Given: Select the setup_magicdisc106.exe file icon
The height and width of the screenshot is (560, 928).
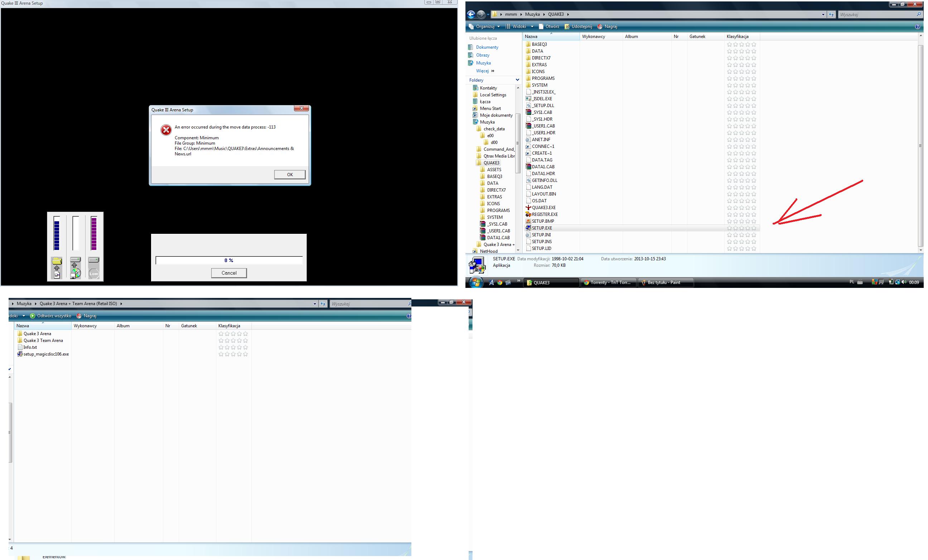Looking at the screenshot, I should pyautogui.click(x=20, y=354).
